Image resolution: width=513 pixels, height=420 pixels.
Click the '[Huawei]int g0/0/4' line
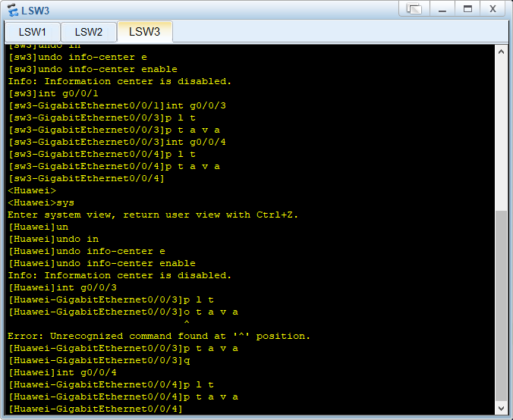click(x=62, y=372)
